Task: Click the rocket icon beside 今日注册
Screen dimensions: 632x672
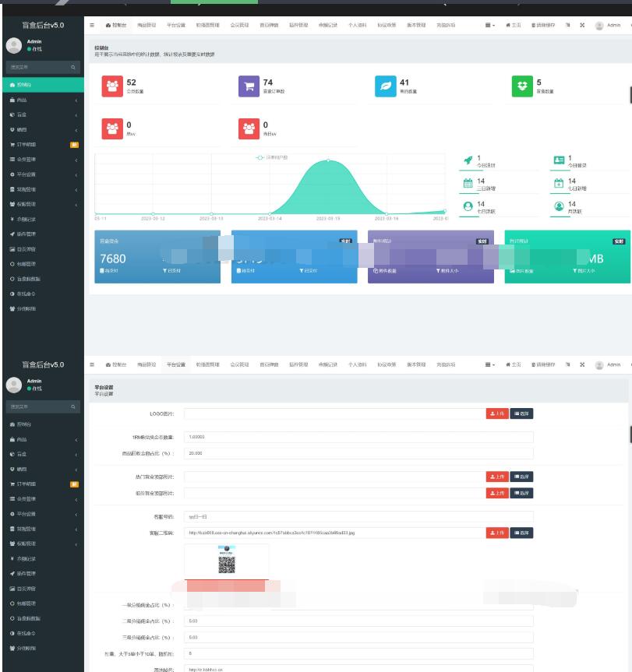Action: pos(468,160)
